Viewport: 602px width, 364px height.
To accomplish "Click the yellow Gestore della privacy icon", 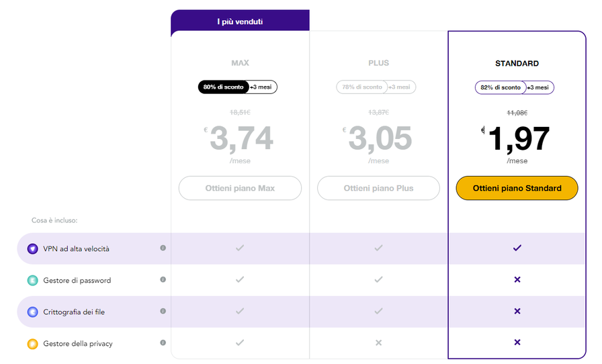I will pyautogui.click(x=33, y=344).
